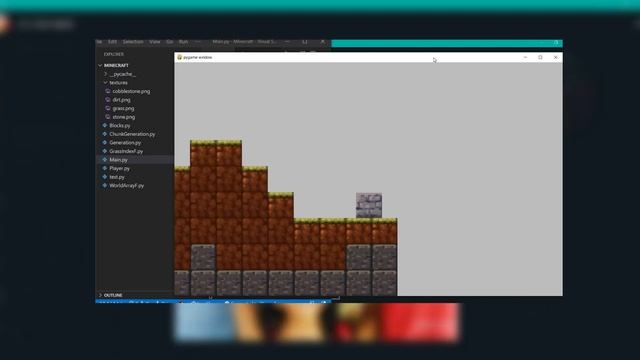
Task: Click the pygame window title icon
Action: 180,58
